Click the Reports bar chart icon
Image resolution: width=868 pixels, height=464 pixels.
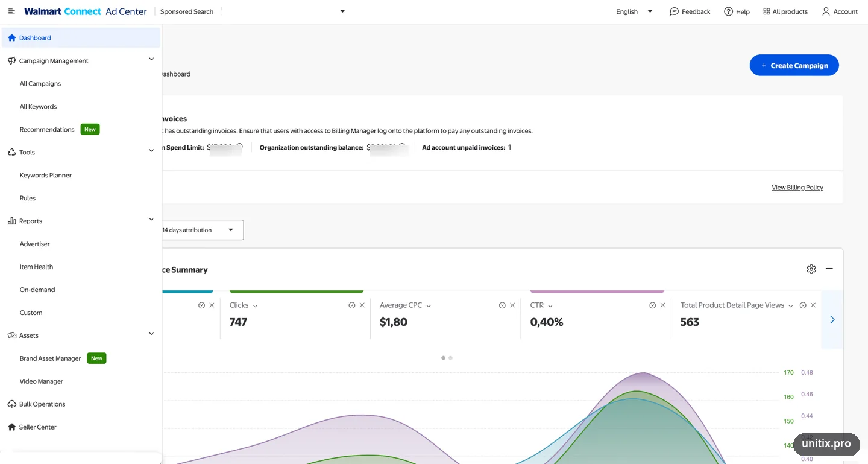pos(11,221)
